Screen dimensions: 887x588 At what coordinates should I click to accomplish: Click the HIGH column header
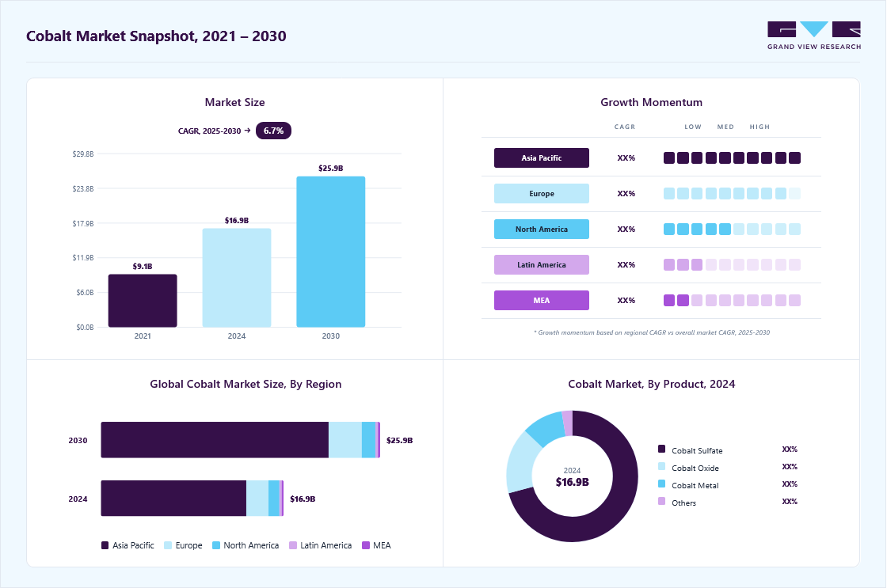[759, 127]
